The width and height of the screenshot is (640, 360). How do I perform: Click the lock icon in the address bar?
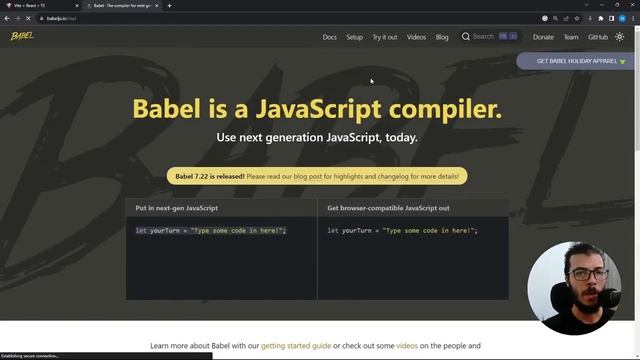pos(42,18)
